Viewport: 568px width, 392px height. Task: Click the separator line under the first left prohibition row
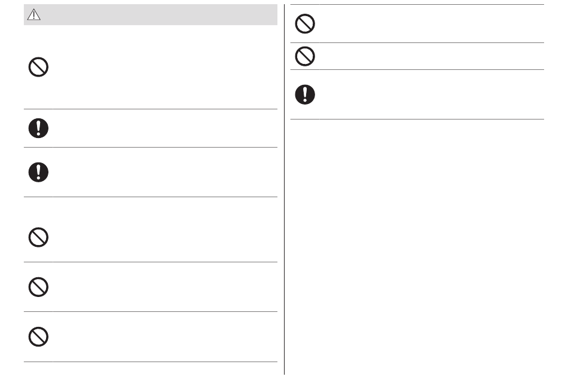[151, 109]
